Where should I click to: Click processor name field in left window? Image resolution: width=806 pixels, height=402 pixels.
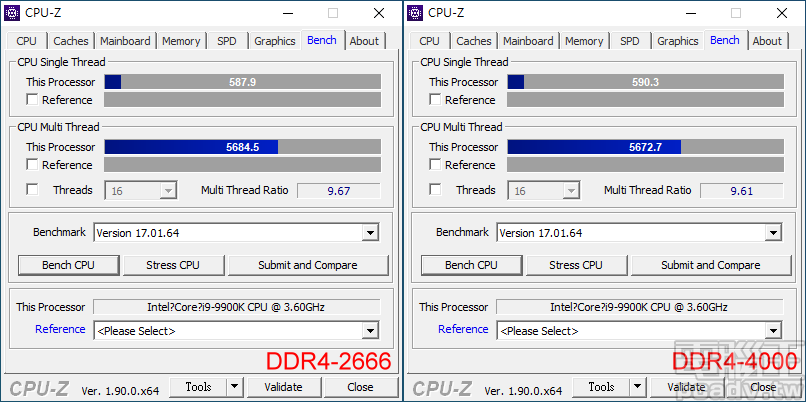pyautogui.click(x=236, y=307)
